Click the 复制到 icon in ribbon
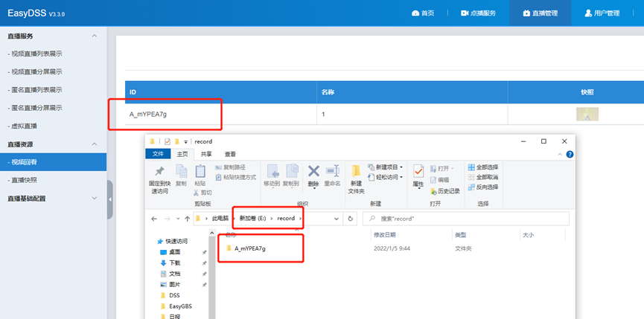Viewport: 644px width, 319px height. pos(291,171)
